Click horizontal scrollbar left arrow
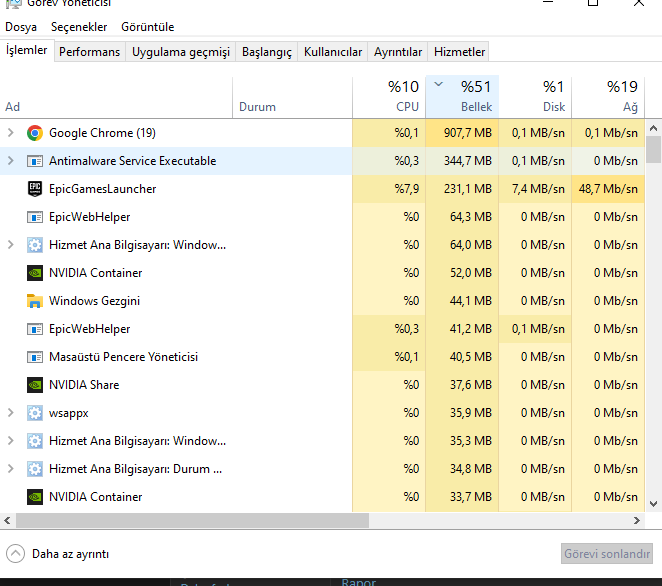Image resolution: width=662 pixels, height=586 pixels. 7,521
